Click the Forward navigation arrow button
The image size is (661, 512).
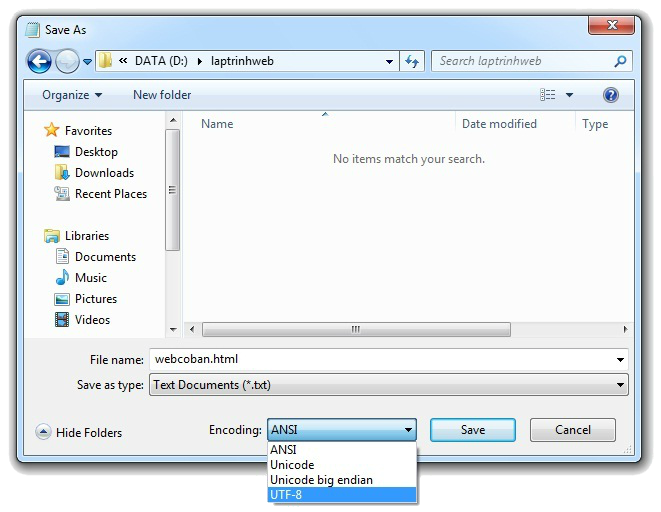(x=66, y=62)
